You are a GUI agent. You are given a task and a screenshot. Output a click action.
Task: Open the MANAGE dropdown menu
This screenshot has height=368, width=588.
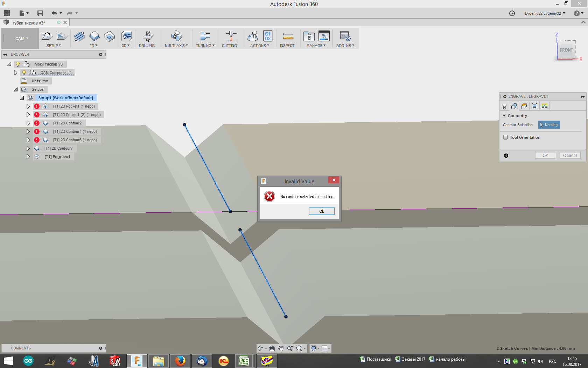(316, 46)
